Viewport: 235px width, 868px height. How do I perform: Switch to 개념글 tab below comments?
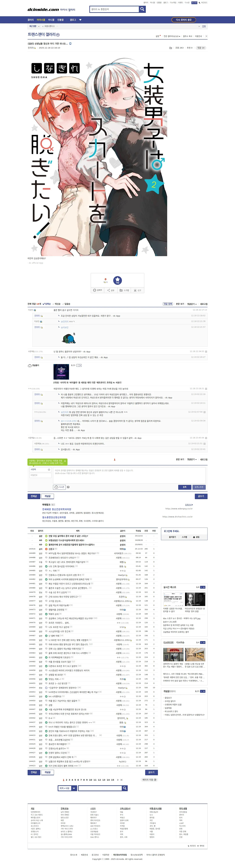(x=48, y=496)
